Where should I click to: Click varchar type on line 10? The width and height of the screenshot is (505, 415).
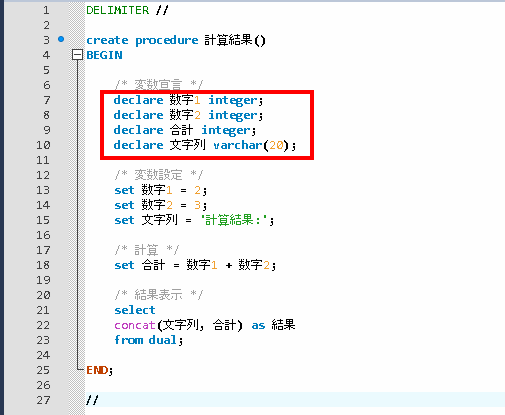click(238, 145)
